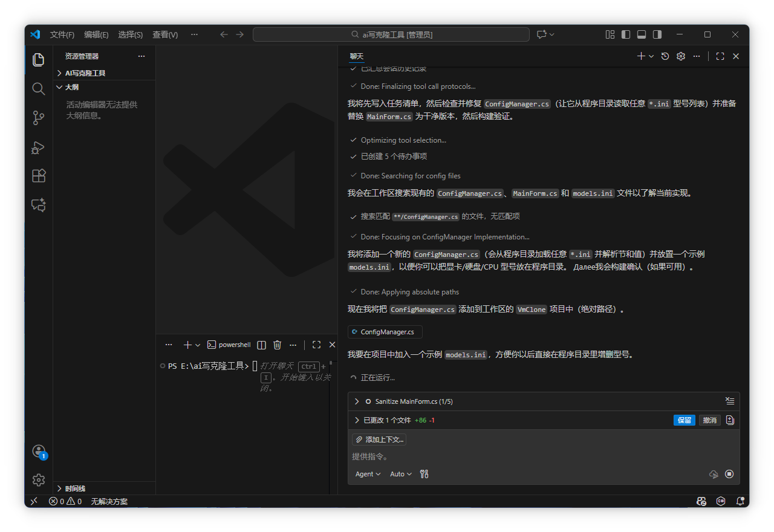Delete terminal with trash icon

[x=277, y=345]
